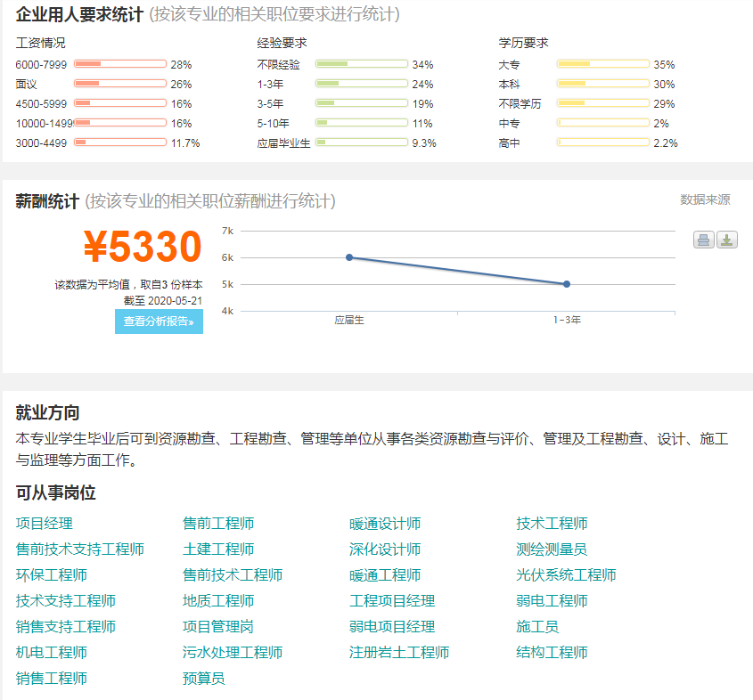Screen dimensions: 753x700
Task: Follow the 注册岩土工程师 link
Action: 399,653
